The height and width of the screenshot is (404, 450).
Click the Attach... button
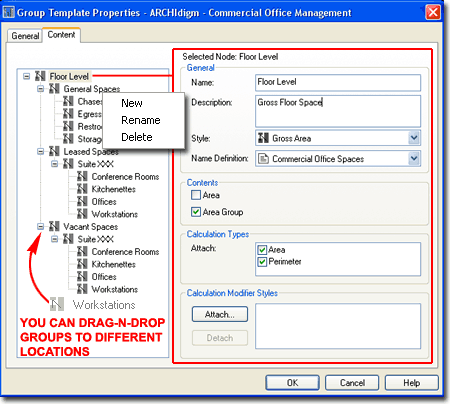220,314
